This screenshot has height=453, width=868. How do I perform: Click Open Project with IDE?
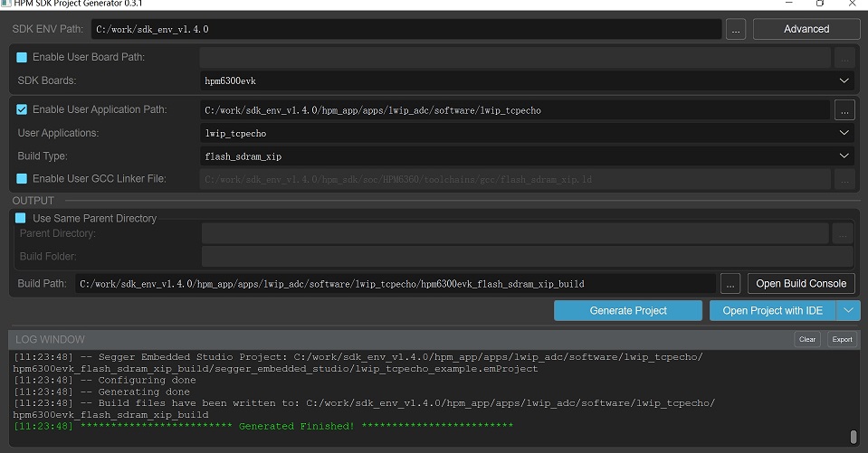(773, 311)
